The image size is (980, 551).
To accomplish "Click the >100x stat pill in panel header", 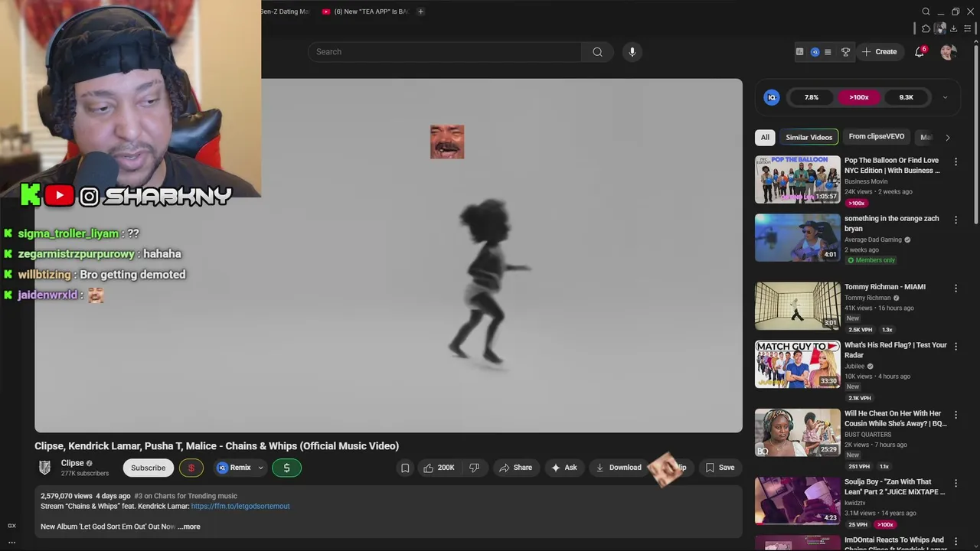I will pos(859,97).
